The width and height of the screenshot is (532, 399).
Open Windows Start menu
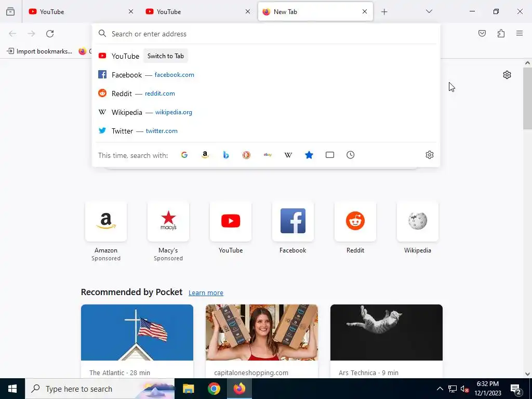coord(12,389)
